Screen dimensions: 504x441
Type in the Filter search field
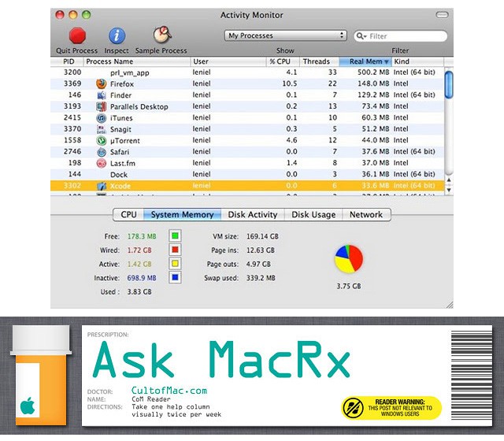403,35
